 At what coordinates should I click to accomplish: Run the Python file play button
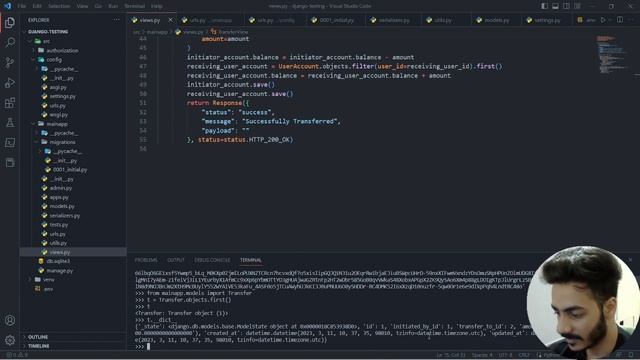tap(603, 20)
